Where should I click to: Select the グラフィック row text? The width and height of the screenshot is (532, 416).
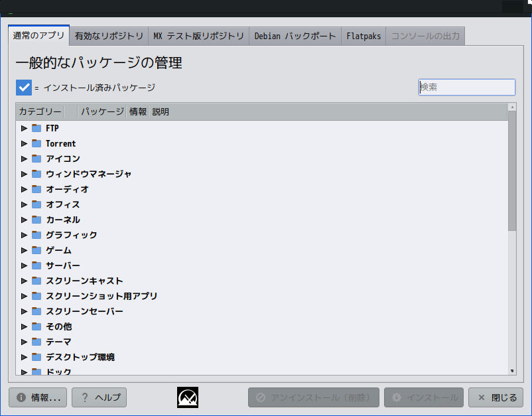tap(72, 235)
